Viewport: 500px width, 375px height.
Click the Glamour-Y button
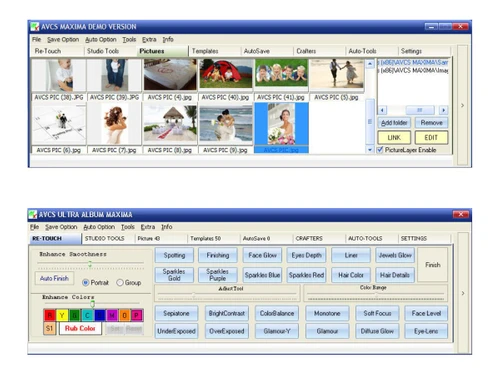click(277, 331)
